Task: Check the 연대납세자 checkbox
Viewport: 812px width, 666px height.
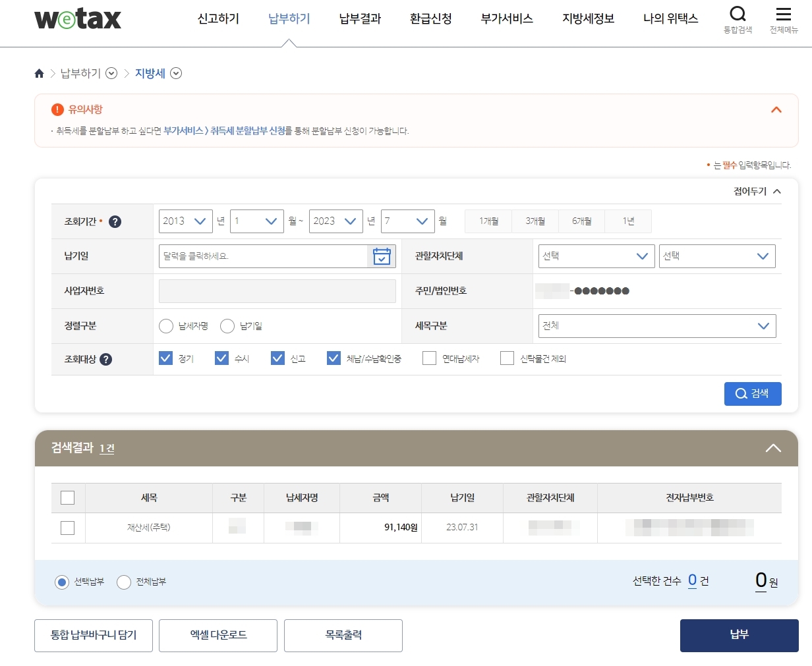Action: (430, 358)
